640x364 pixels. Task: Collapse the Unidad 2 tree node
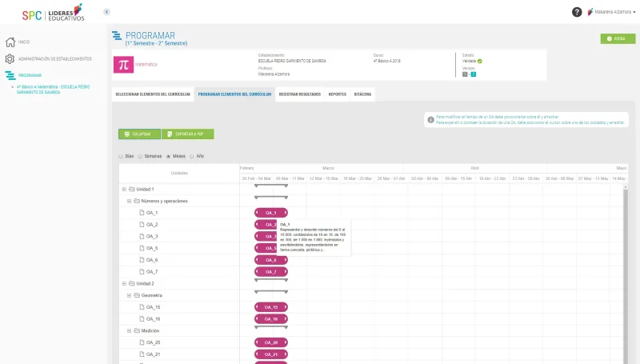[124, 284]
